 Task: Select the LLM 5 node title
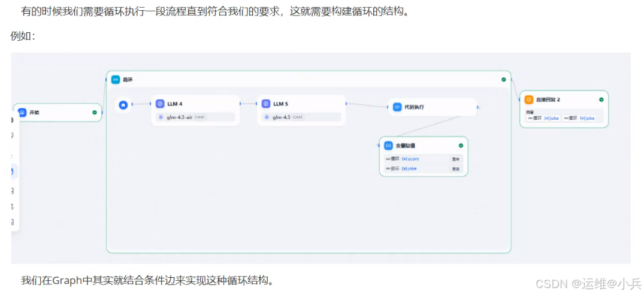click(280, 104)
